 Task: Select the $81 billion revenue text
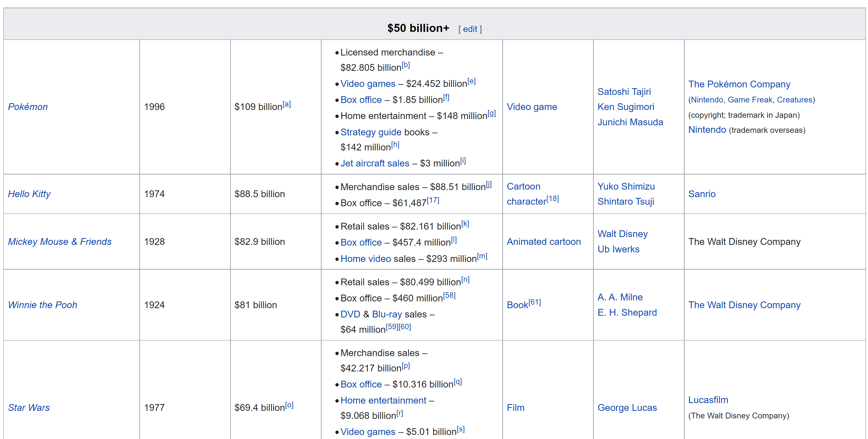coord(255,305)
